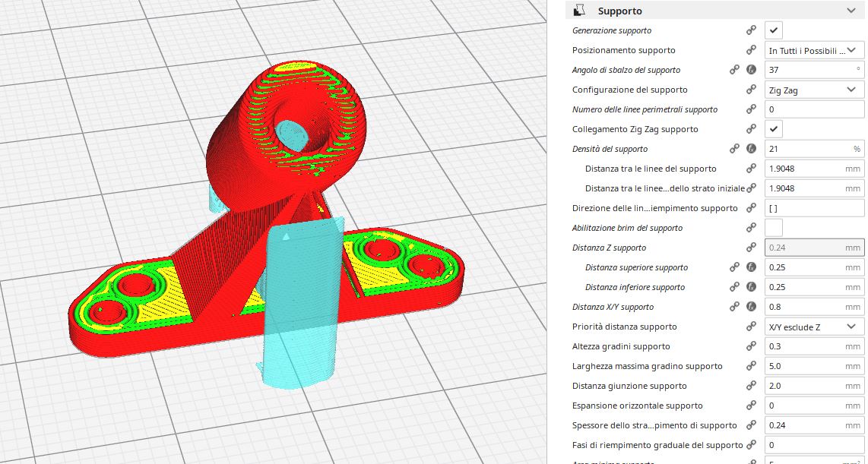Click Distanza superiore supporto value field

pyautogui.click(x=814, y=267)
